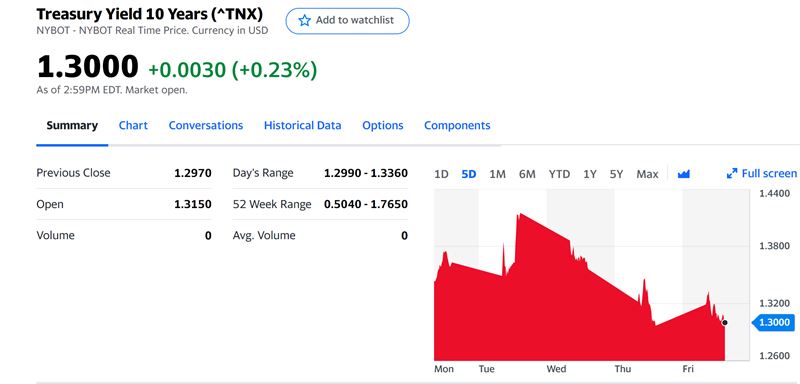The width and height of the screenshot is (800, 384).
Task: Open the Options tab
Action: click(x=383, y=125)
